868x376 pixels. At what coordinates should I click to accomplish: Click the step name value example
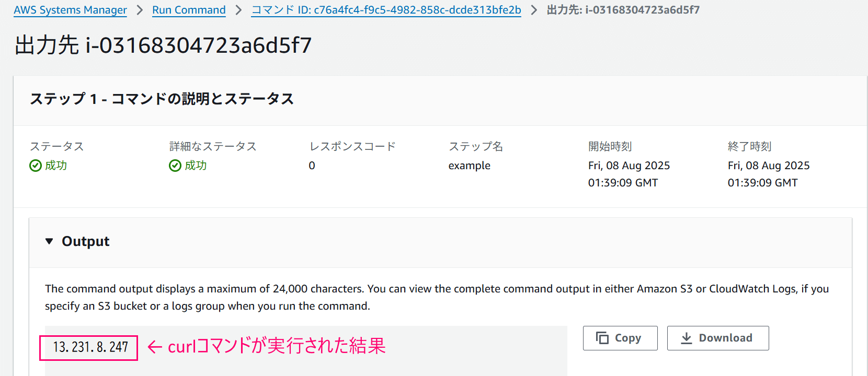pos(470,166)
